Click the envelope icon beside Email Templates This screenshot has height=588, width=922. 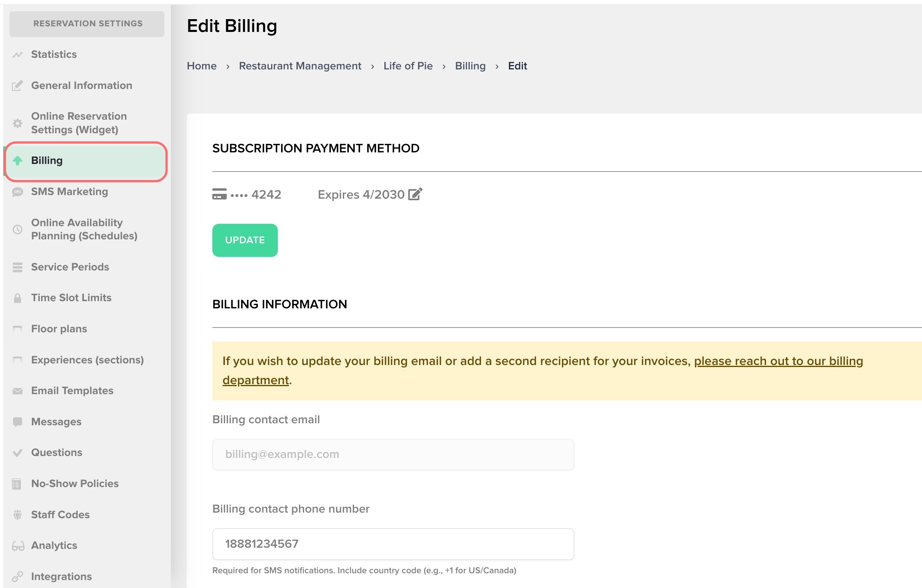(17, 391)
